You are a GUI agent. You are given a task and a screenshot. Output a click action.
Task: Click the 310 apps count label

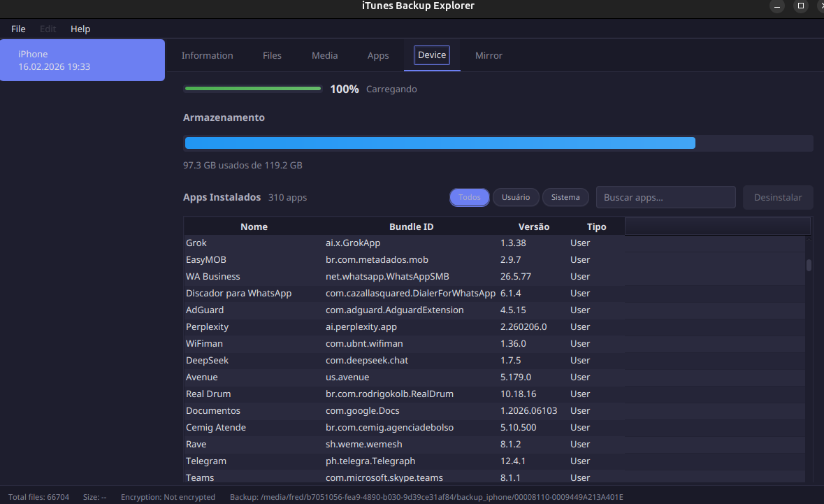click(287, 198)
